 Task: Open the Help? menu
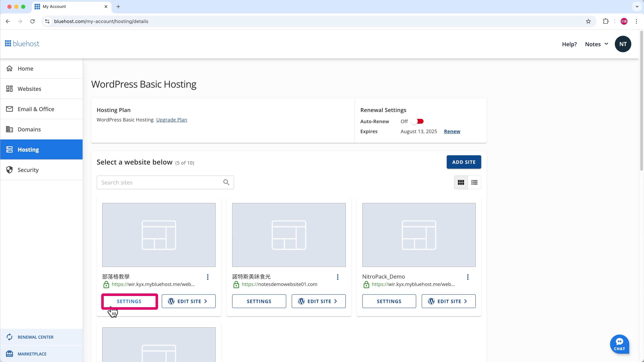(x=569, y=44)
